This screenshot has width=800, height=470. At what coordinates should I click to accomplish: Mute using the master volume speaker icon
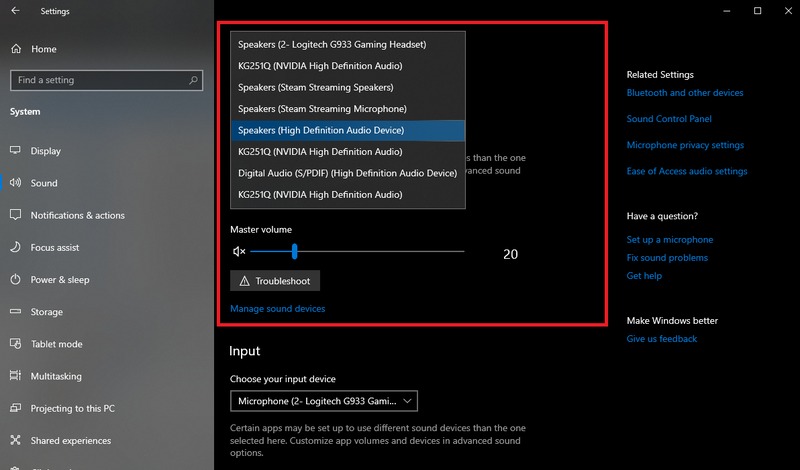coord(239,252)
